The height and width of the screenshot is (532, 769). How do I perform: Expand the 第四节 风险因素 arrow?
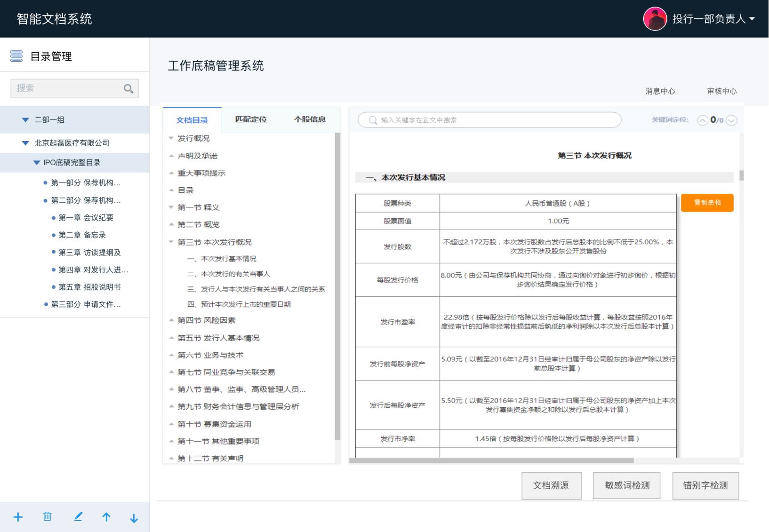171,320
